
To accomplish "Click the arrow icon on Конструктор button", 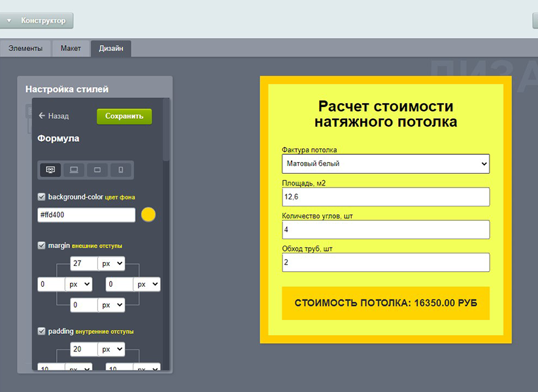I will [x=9, y=21].
